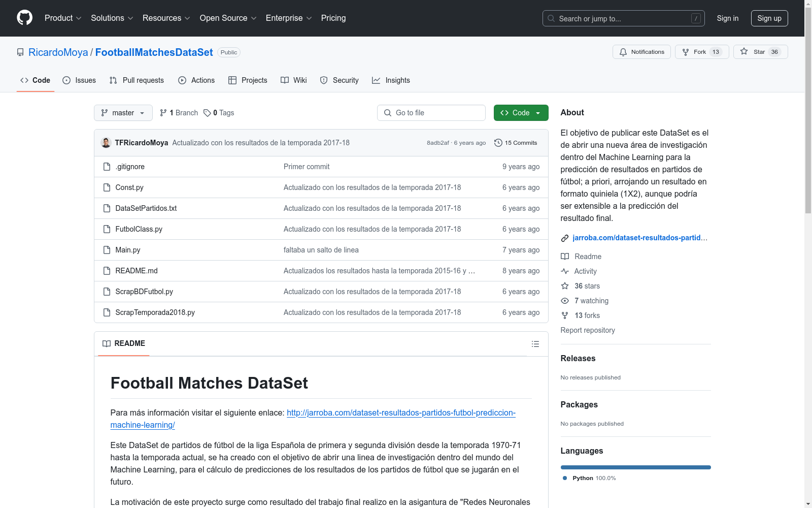
Task: Click the file icon next to ScrapBDFutbol.py
Action: pos(107,292)
